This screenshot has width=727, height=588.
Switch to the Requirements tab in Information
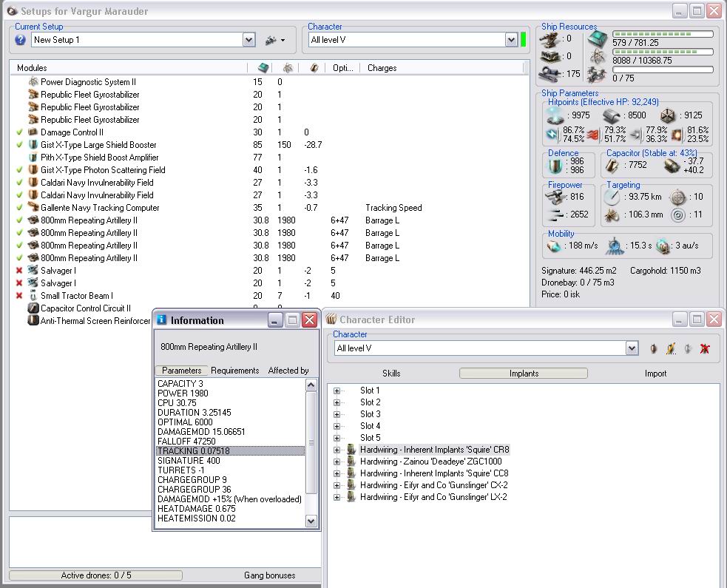coord(234,371)
